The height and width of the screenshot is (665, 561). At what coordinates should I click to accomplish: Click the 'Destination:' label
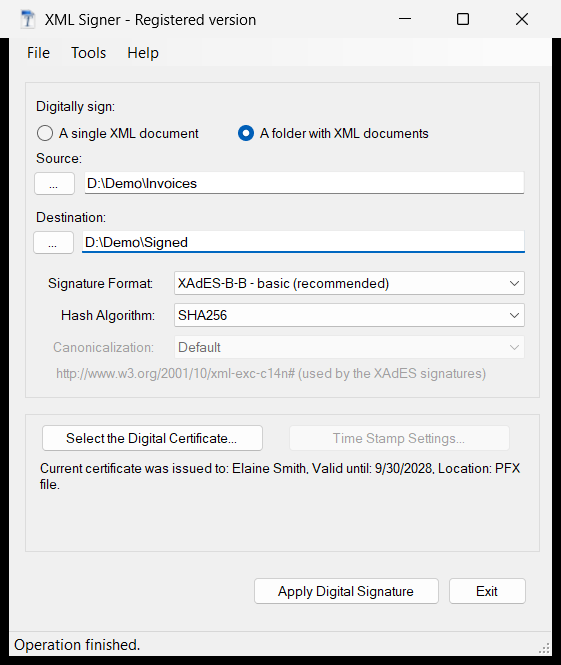pos(71,218)
